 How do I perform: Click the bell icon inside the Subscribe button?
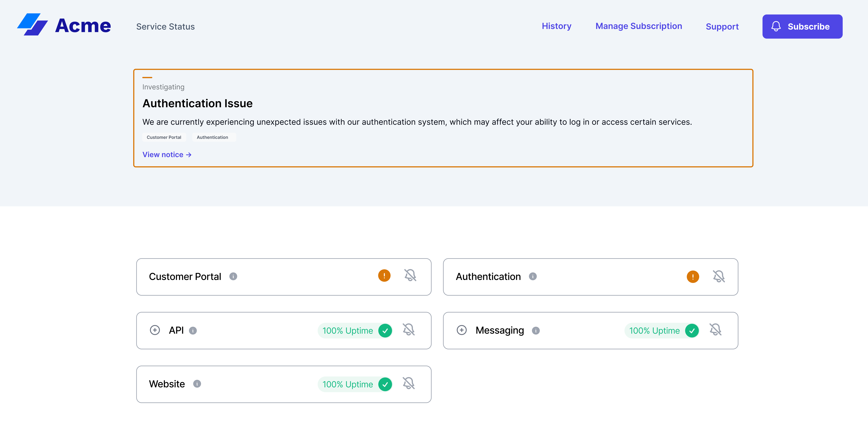776,26
